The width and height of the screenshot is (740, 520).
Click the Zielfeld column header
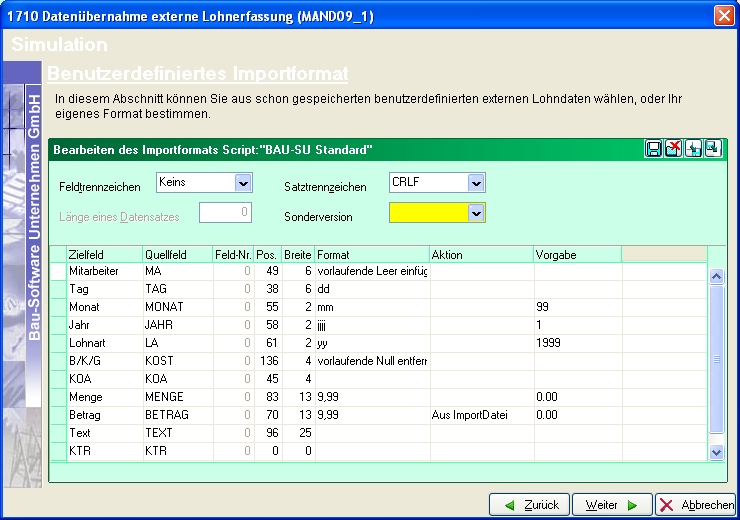(x=103, y=255)
